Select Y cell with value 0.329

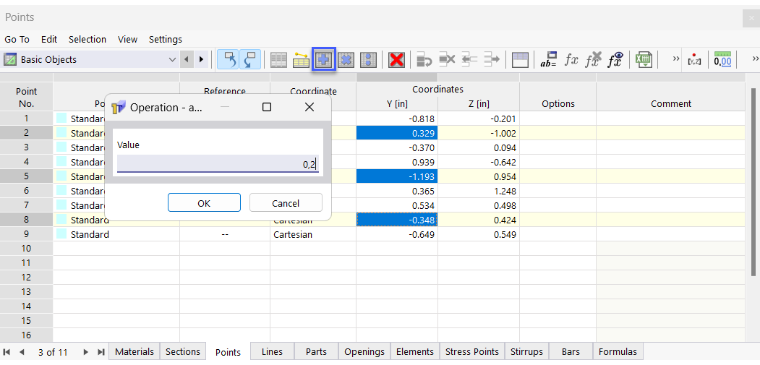pyautogui.click(x=397, y=133)
